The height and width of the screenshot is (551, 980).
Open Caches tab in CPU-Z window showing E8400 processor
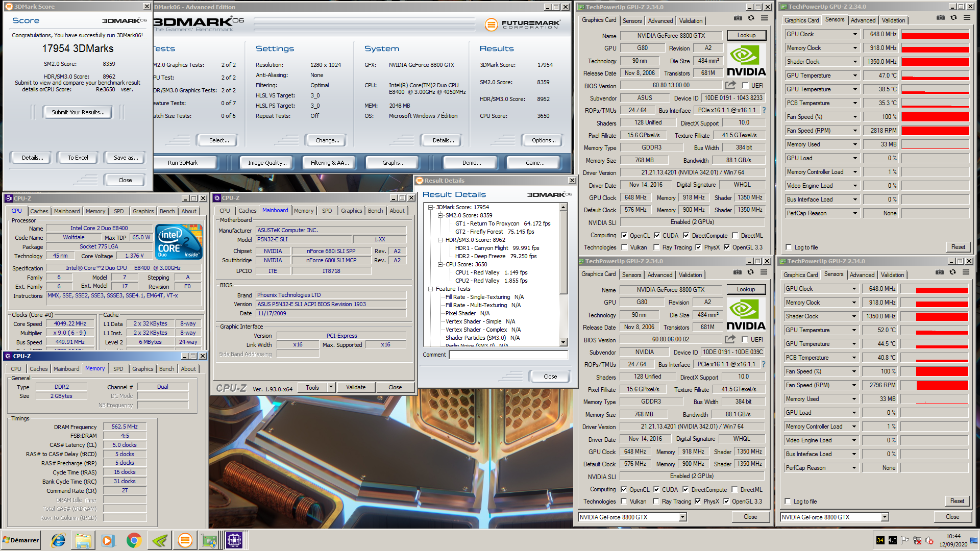39,211
